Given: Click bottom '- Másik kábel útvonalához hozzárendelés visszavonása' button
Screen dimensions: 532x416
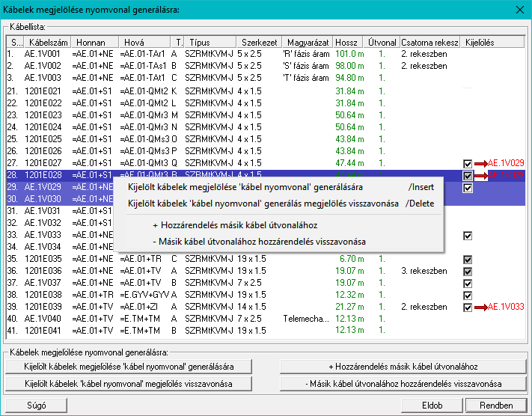Looking at the screenshot, I should [403, 384].
